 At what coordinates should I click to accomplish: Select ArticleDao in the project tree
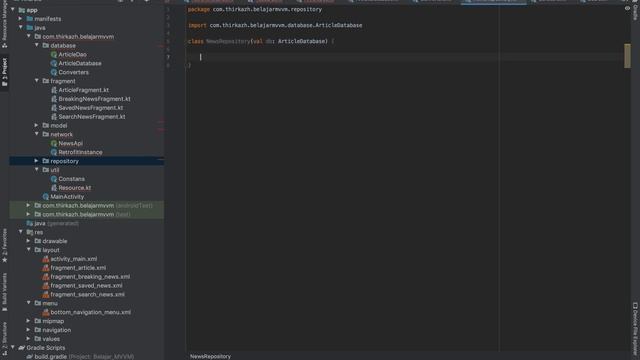(72, 55)
